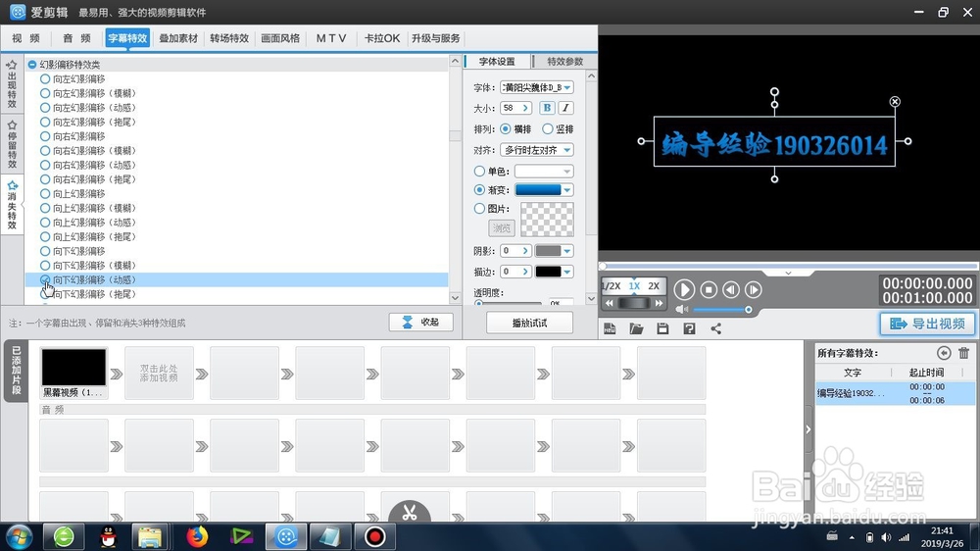Click the save-as icon with question mark

pyautogui.click(x=689, y=328)
